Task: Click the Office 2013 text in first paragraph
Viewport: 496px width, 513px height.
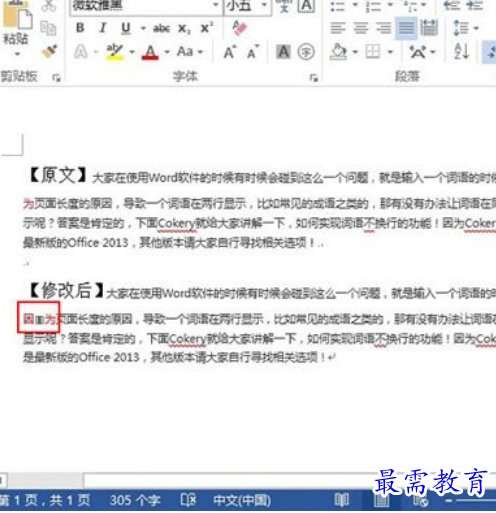Action: pyautogui.click(x=98, y=242)
